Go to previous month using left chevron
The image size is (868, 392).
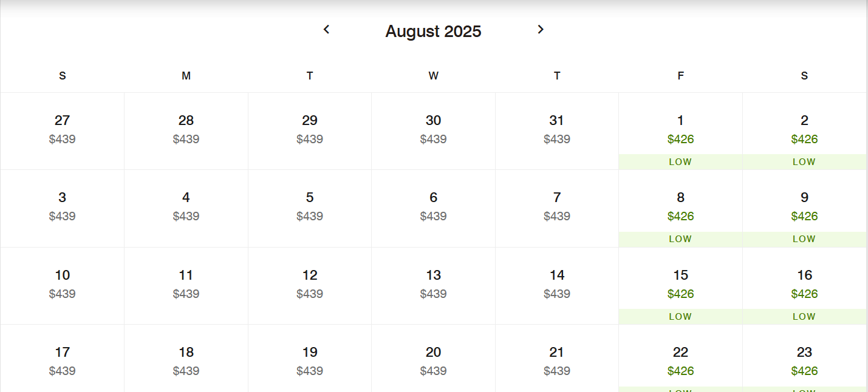tap(326, 29)
